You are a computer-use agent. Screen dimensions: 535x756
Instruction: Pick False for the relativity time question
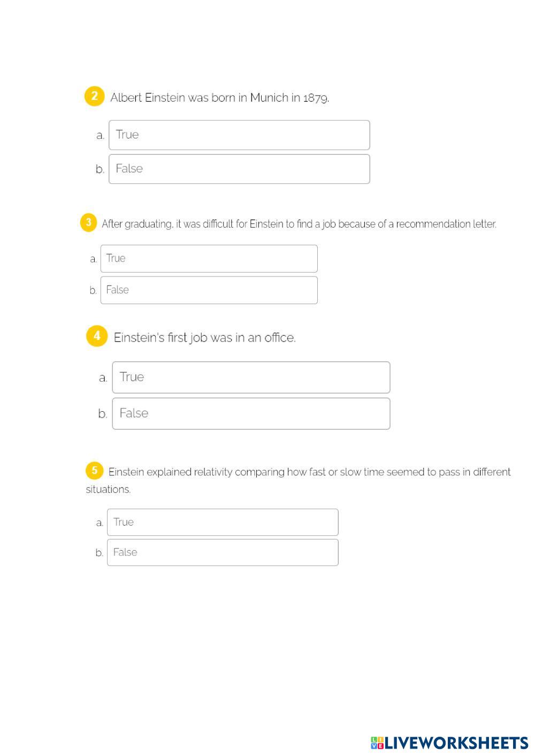pos(223,552)
